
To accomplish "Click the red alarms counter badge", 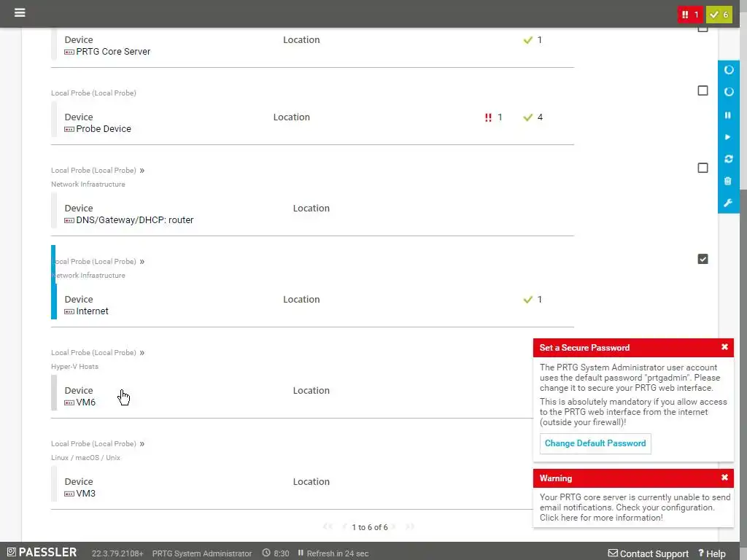I will coord(690,15).
